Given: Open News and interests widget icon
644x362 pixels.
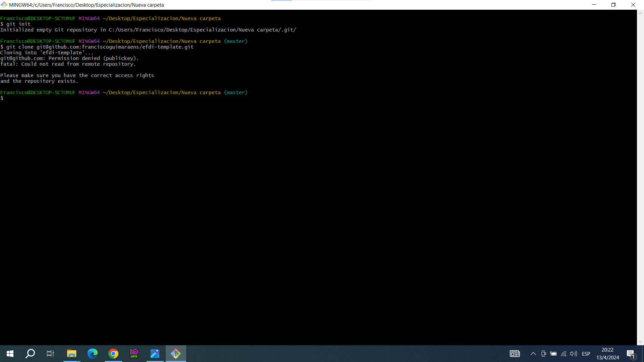Looking at the screenshot, I should coord(515,354).
